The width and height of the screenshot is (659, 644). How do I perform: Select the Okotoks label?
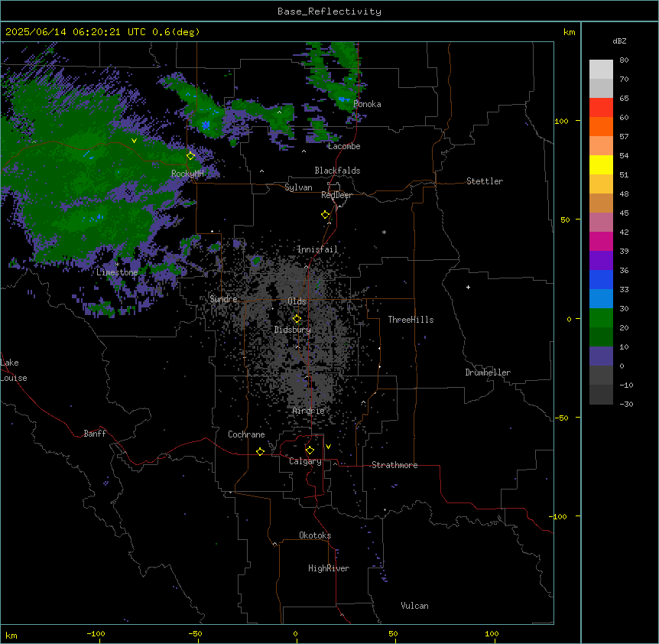tap(315, 535)
